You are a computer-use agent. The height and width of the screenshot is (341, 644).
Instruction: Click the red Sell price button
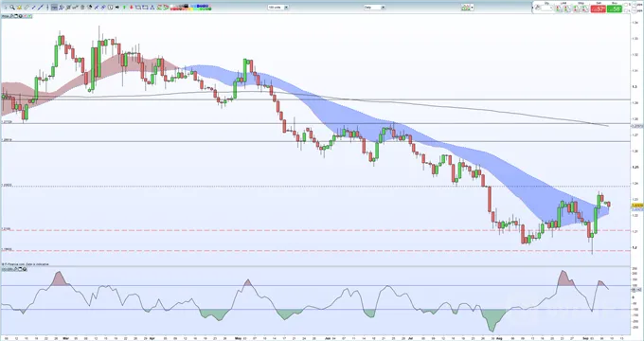click(598, 9)
